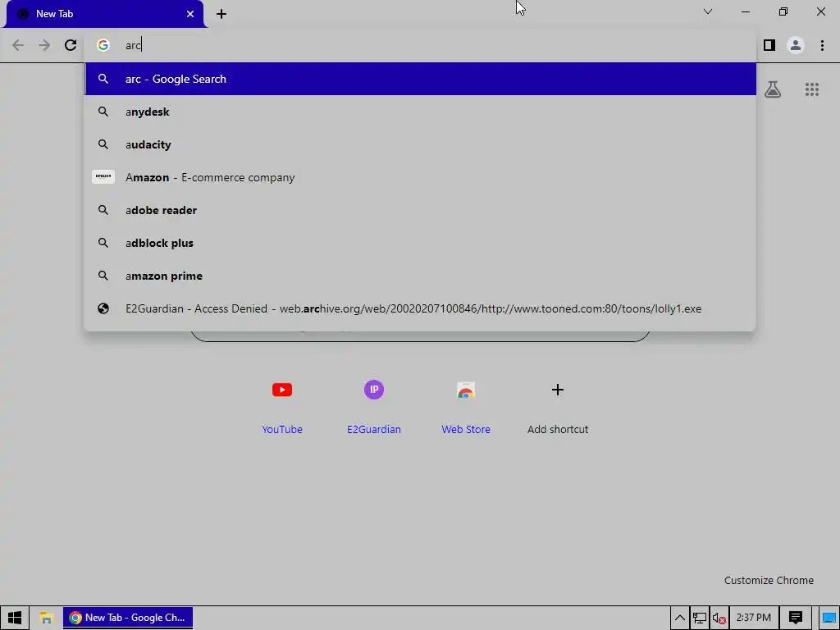Click the magnifier icon beside 'audacity'
Screen dimensions: 840x630
[103, 144]
